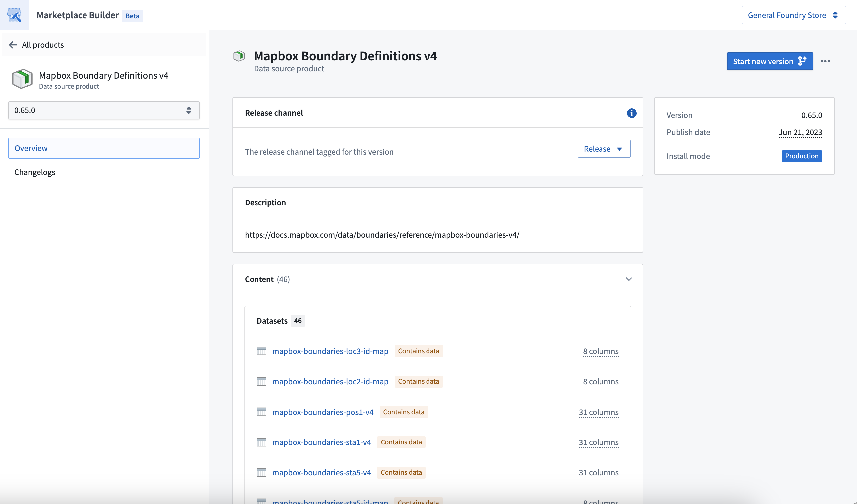Open the General Foundry Store selector
The width and height of the screenshot is (857, 504).
pyautogui.click(x=793, y=15)
